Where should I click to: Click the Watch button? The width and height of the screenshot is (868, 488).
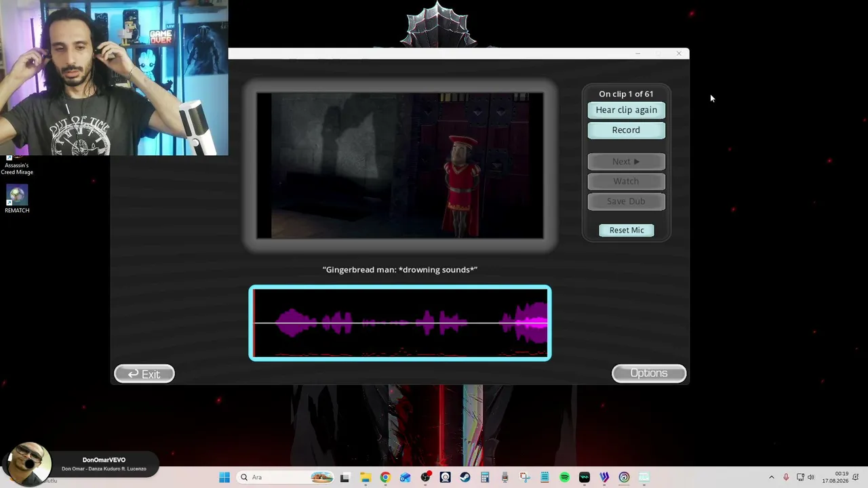click(626, 181)
